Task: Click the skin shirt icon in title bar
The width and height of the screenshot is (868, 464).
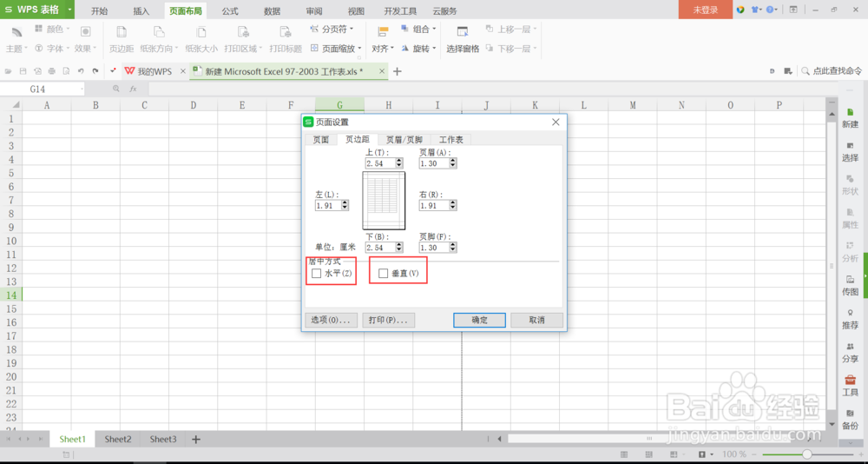Action: [x=756, y=10]
